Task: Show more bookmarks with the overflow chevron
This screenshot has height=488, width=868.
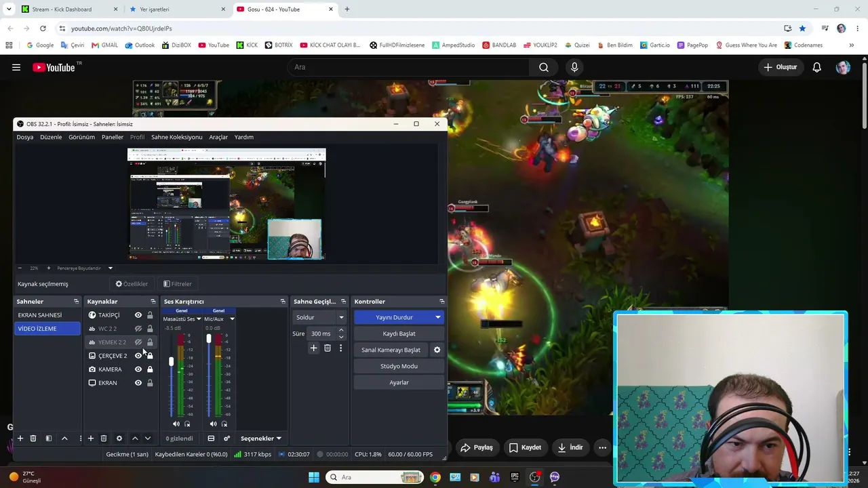Action: point(851,45)
